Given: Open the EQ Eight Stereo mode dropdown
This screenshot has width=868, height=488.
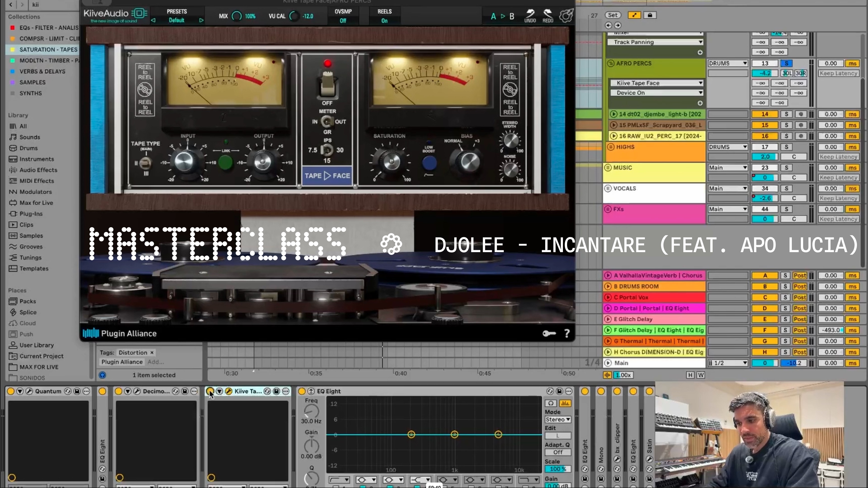Looking at the screenshot, I should (558, 419).
